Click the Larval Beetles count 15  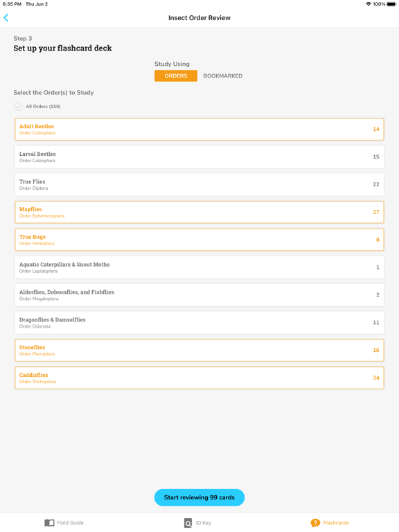click(x=376, y=157)
